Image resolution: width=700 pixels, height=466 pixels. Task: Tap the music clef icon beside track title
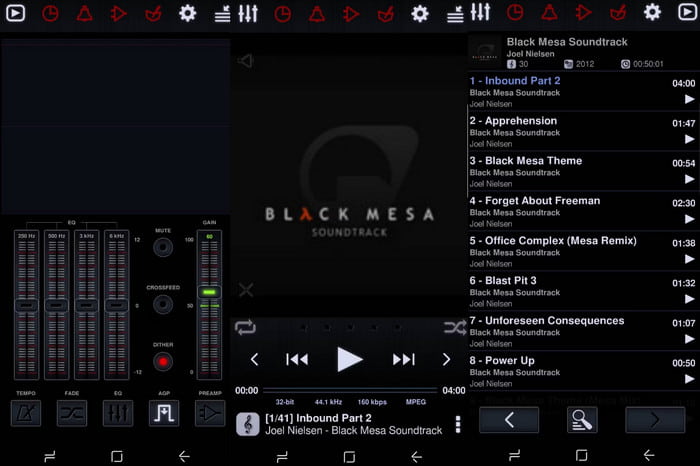pyautogui.click(x=247, y=424)
